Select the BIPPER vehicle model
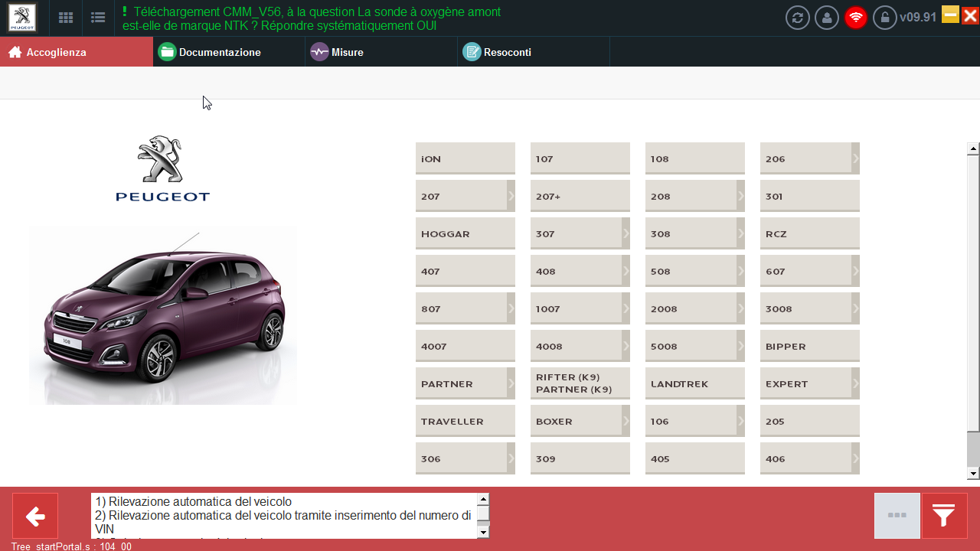The height and width of the screenshot is (551, 980). tap(810, 346)
